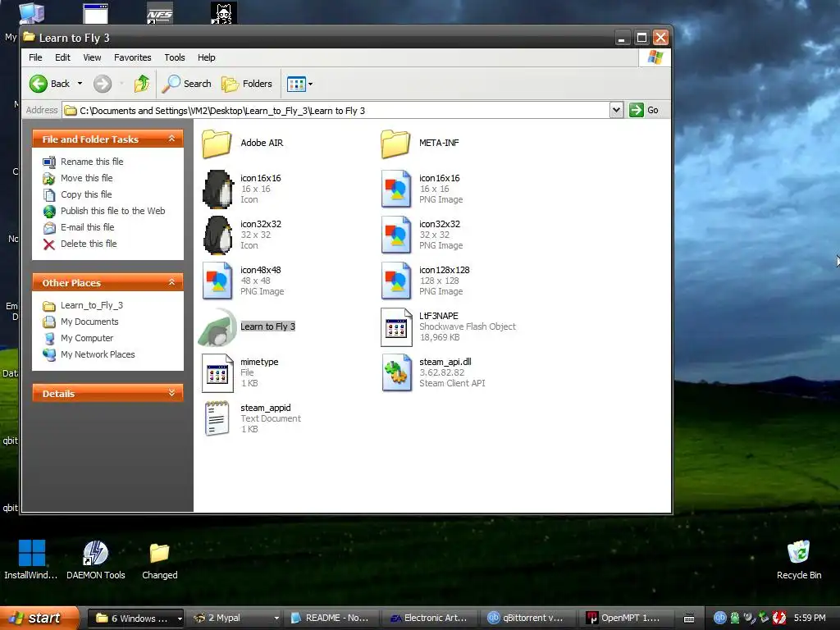Expand the Address bar dropdown

[616, 111]
